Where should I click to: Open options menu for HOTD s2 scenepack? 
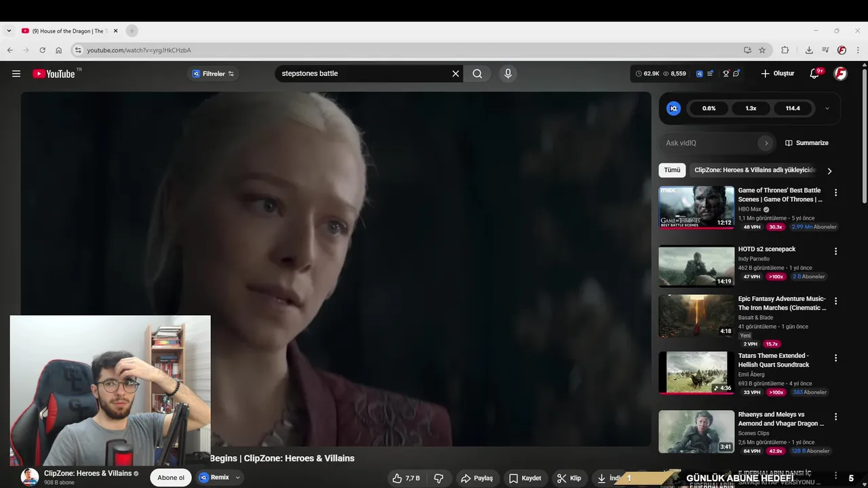[x=835, y=251]
